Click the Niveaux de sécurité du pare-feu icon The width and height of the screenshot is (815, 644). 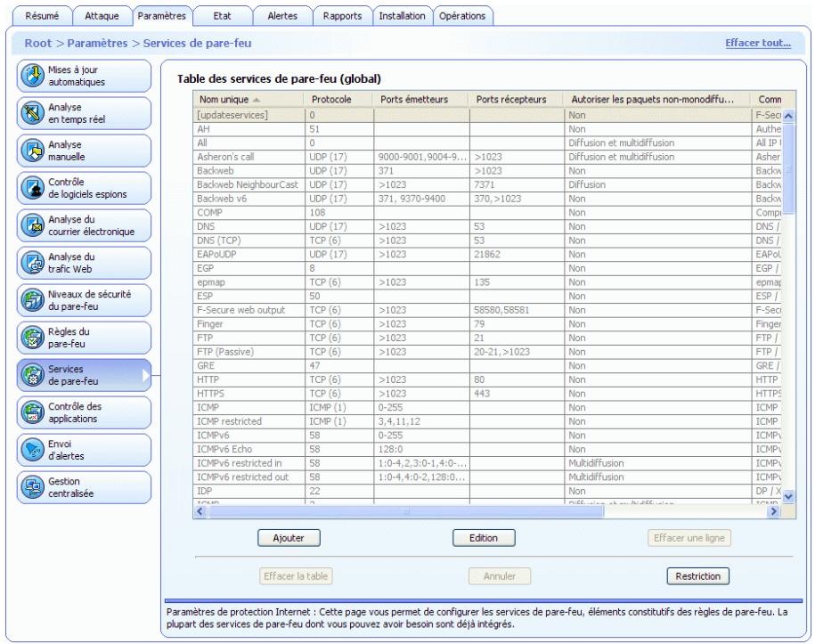point(32,300)
